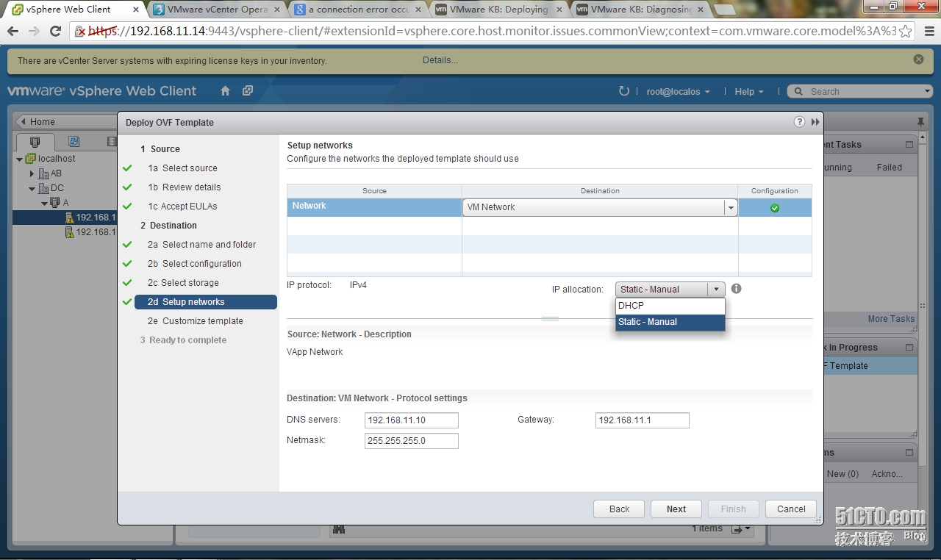Image resolution: width=941 pixels, height=560 pixels.
Task: Select localhost vCenter in tree
Action: (x=57, y=159)
